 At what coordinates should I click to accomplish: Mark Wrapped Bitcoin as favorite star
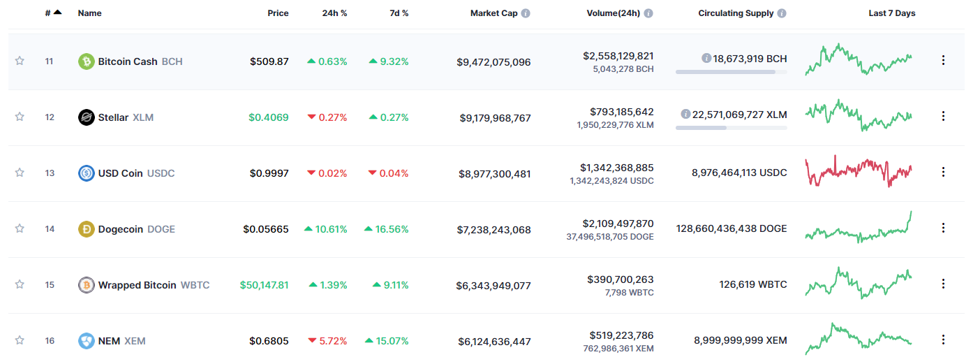click(20, 284)
